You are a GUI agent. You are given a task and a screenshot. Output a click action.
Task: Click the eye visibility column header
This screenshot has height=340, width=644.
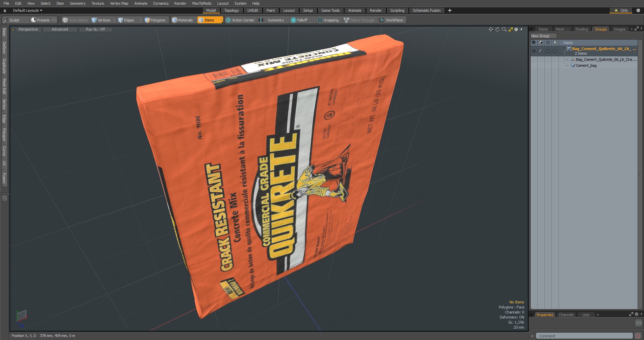point(534,43)
